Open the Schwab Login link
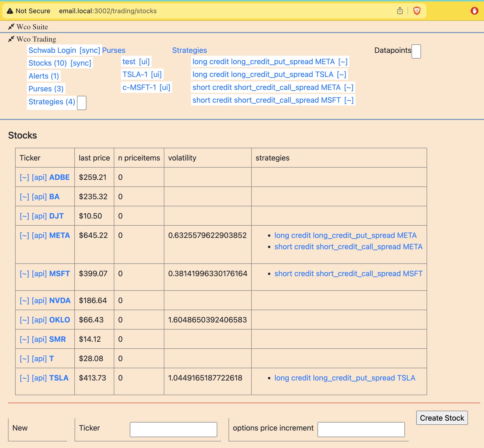Viewport: 484px width, 448px height. [52, 50]
